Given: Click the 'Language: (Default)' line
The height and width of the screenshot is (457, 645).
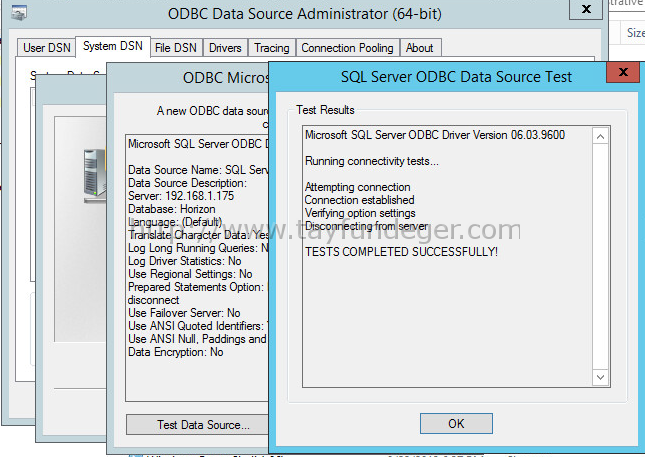Looking at the screenshot, I should [x=175, y=222].
